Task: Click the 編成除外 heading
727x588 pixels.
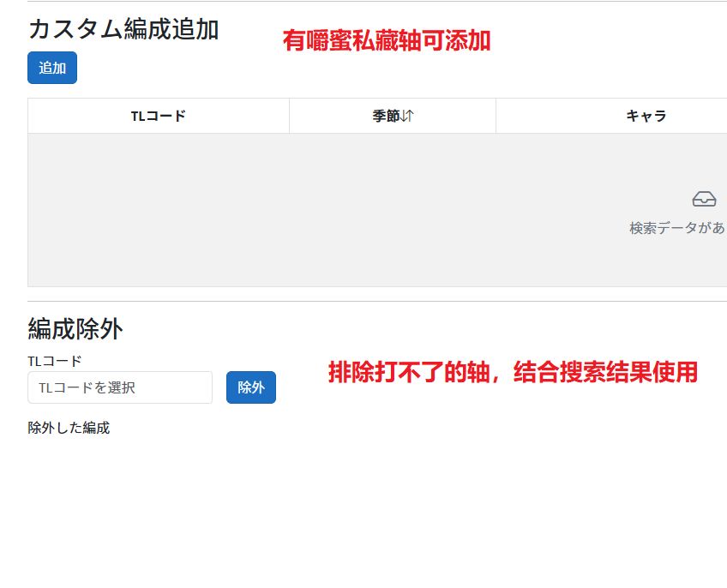Action: click(x=74, y=328)
